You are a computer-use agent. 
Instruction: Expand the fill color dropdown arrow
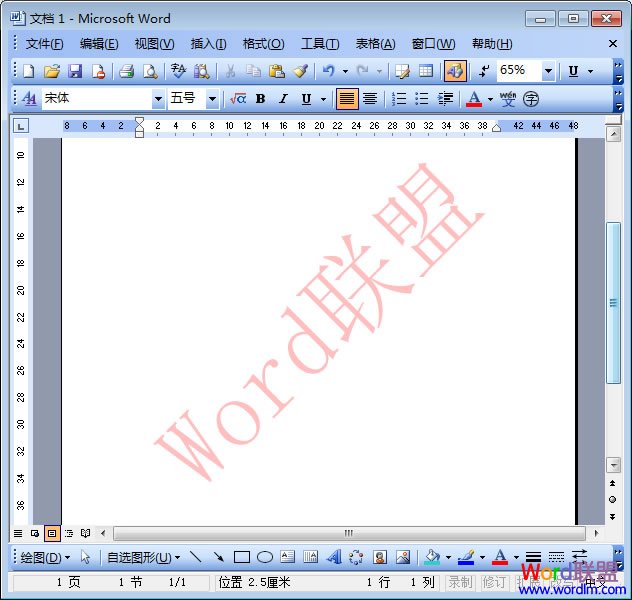(448, 558)
